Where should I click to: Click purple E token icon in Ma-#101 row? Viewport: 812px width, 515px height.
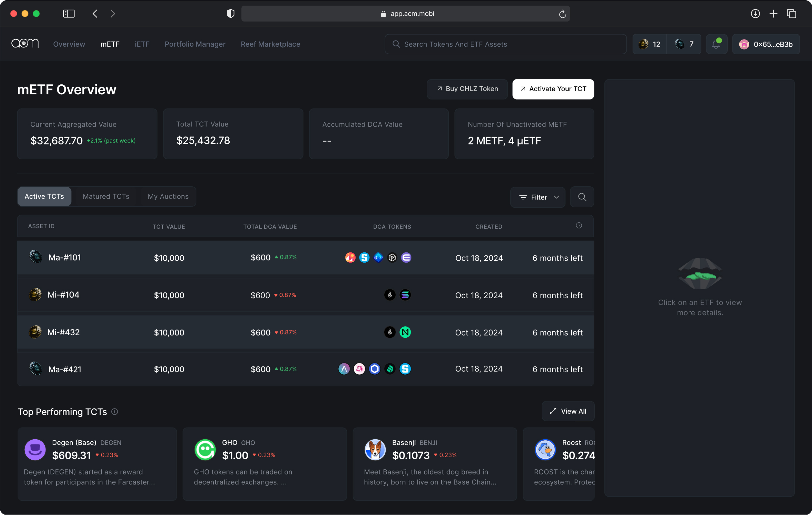coord(406,258)
